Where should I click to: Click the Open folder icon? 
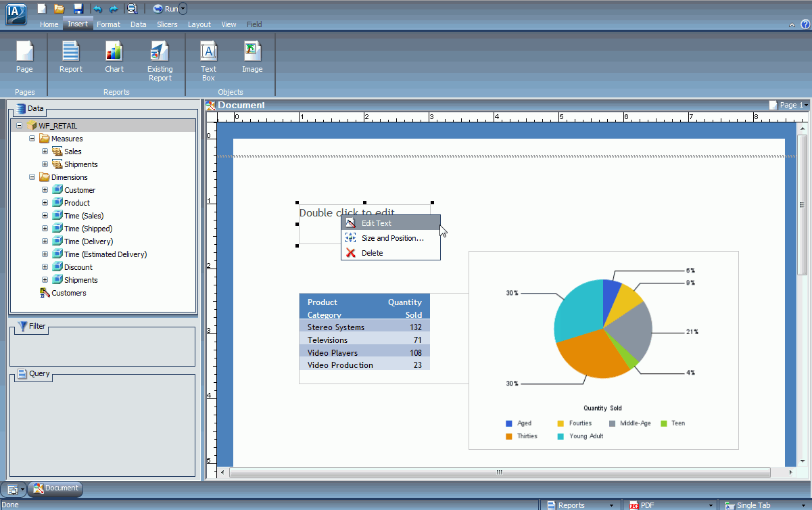tap(59, 9)
